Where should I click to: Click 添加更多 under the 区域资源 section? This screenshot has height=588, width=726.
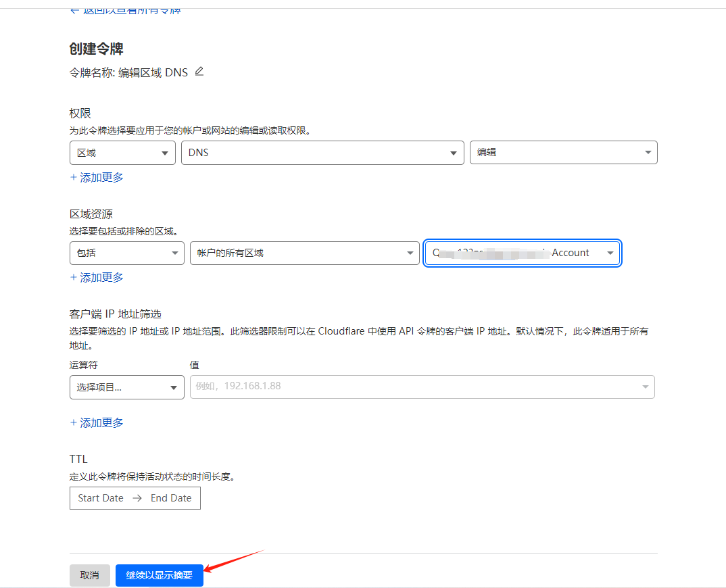click(x=97, y=278)
